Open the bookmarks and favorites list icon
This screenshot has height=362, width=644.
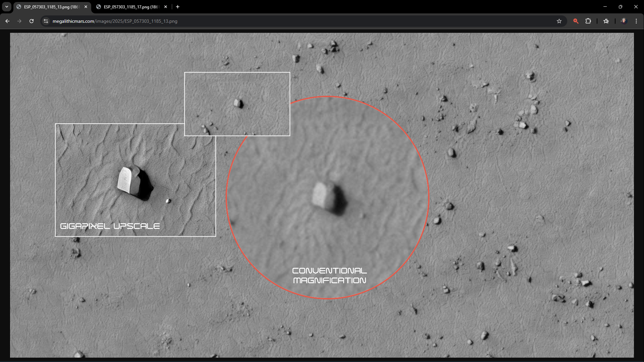pos(606,21)
